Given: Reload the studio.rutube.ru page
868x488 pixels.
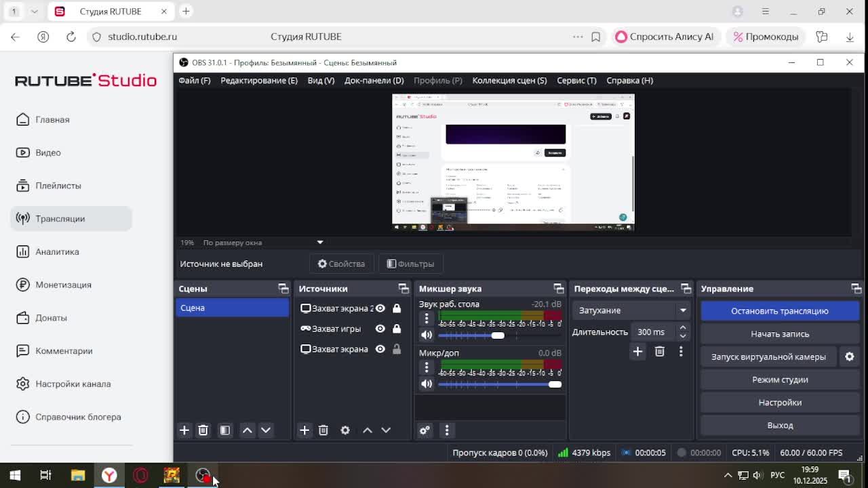Looking at the screenshot, I should (71, 37).
